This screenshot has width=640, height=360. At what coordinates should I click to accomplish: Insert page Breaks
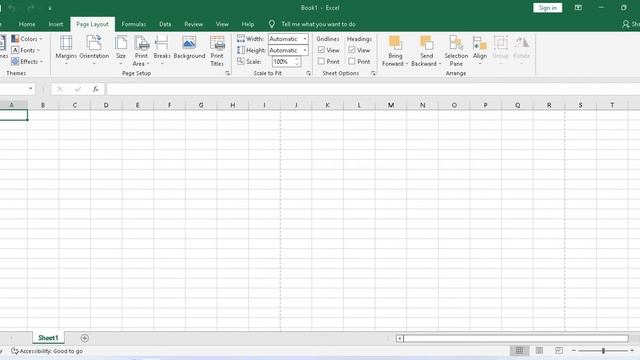point(162,50)
